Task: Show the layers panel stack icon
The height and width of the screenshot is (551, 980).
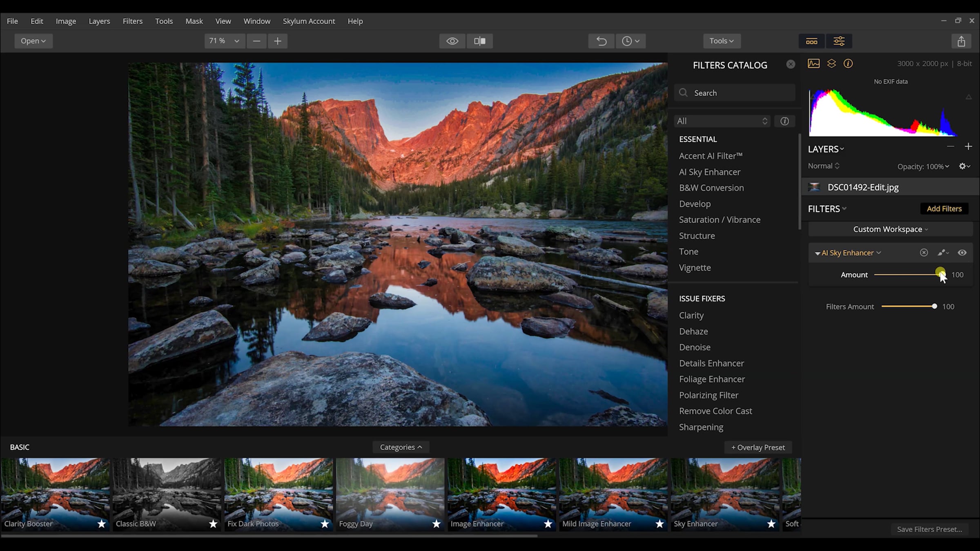Action: pyautogui.click(x=831, y=64)
